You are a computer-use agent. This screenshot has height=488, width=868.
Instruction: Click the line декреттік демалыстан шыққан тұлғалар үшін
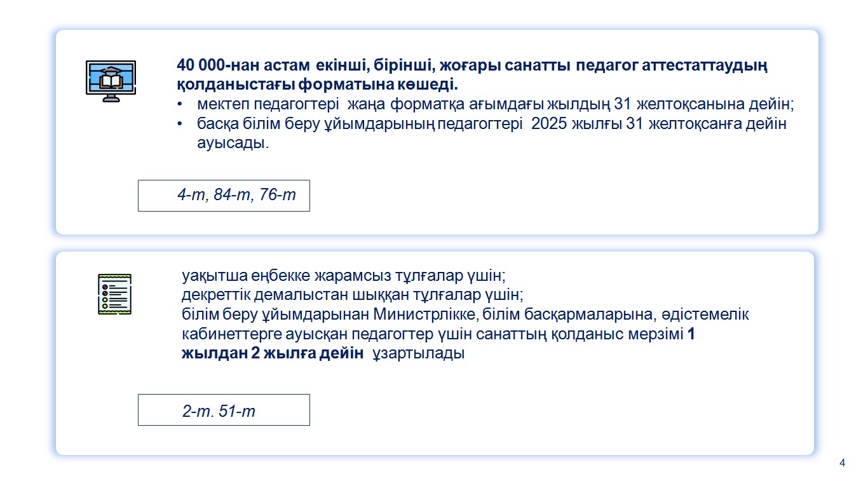pos(352,295)
